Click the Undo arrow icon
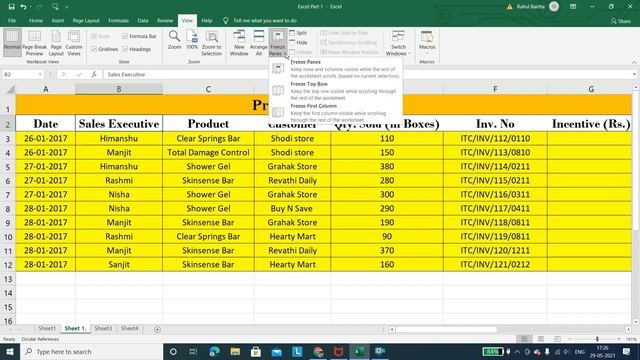640x360 pixels. (24, 7)
